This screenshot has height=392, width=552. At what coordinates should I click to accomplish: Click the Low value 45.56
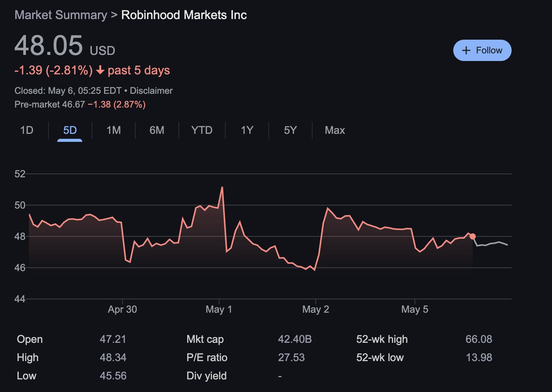coord(113,376)
